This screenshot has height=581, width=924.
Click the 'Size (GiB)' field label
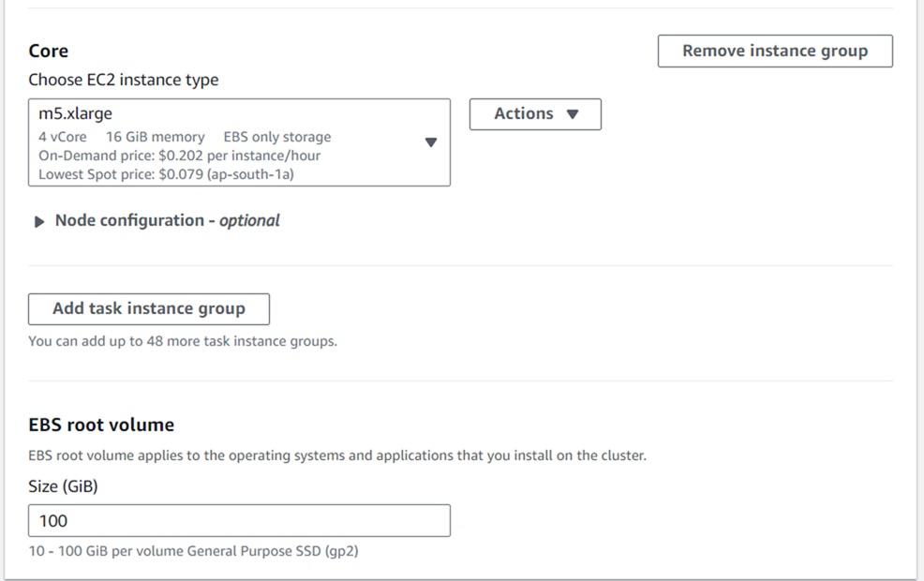[x=64, y=487]
